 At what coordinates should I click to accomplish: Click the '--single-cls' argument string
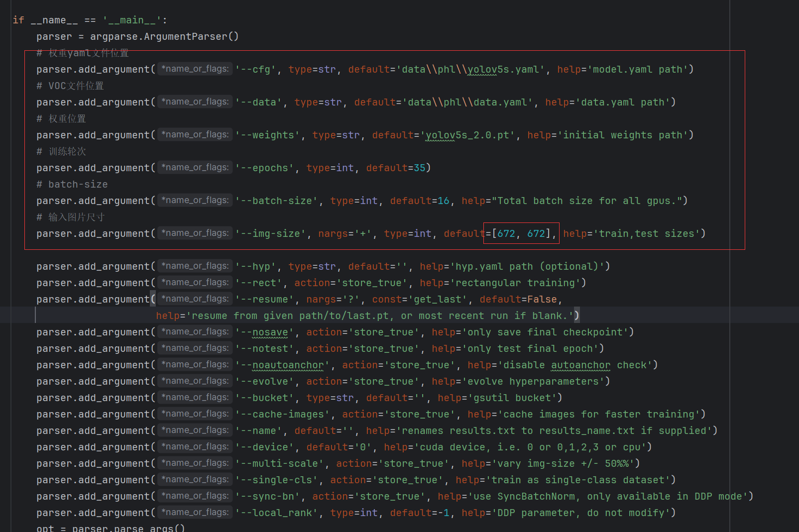[276, 480]
